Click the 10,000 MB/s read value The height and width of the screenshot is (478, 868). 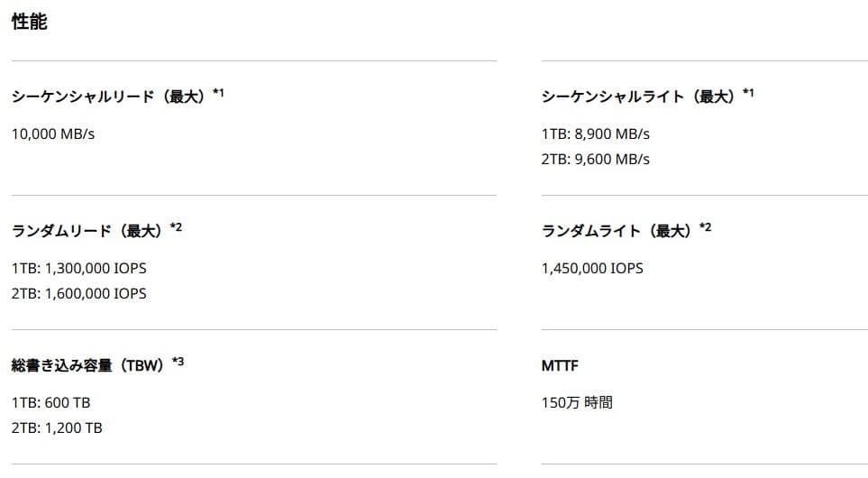(x=53, y=134)
